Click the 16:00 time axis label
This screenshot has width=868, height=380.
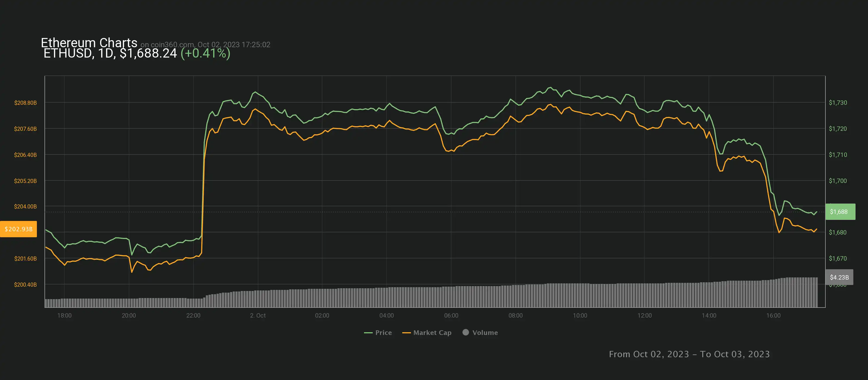773,315
